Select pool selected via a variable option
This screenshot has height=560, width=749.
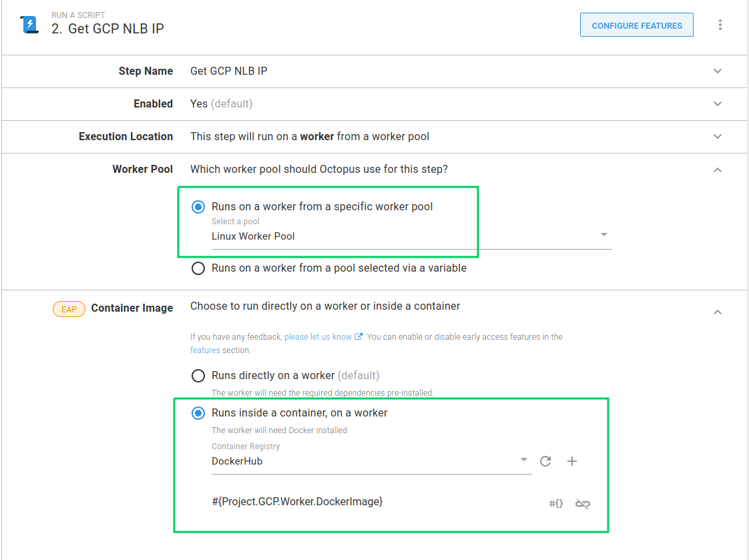click(x=198, y=268)
